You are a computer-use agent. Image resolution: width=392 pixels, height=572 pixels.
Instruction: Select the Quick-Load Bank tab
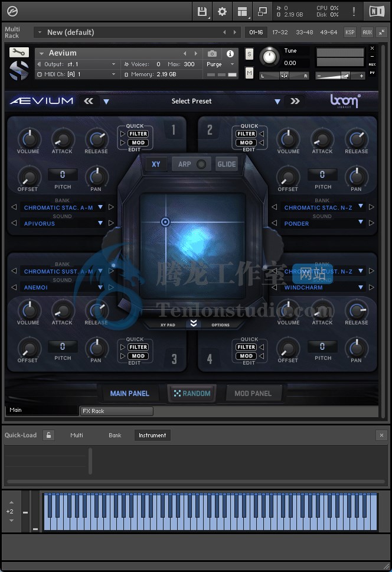click(115, 435)
